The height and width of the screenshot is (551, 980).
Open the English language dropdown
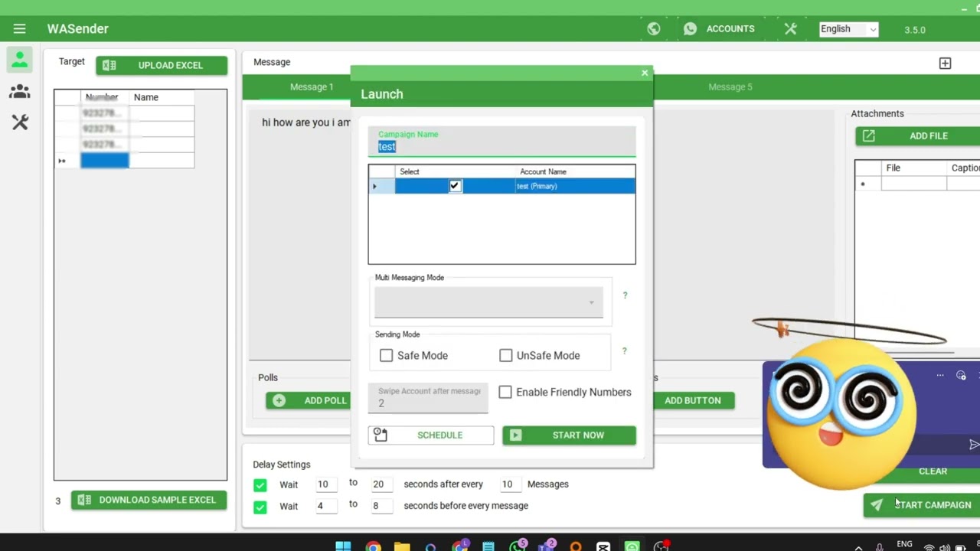848,29
